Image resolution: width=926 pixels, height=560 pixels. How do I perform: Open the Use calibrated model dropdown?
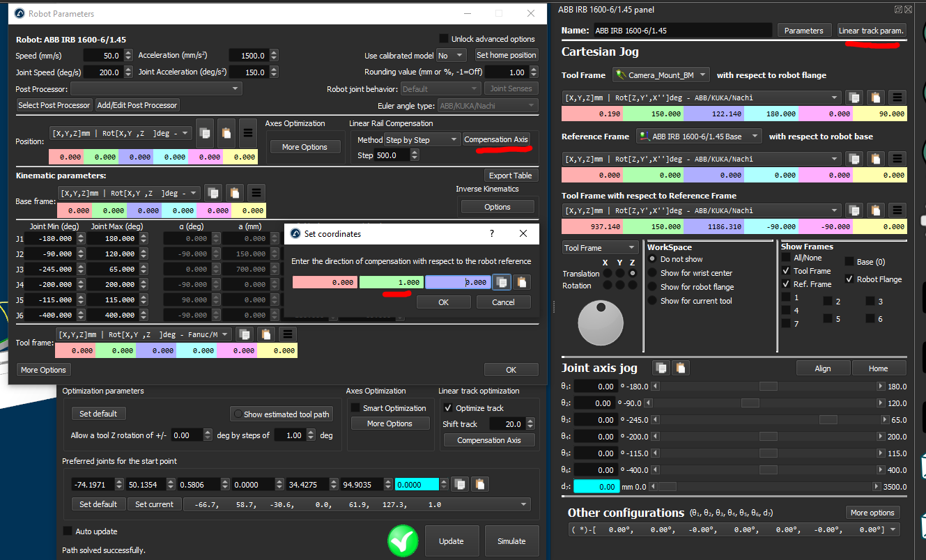click(451, 55)
